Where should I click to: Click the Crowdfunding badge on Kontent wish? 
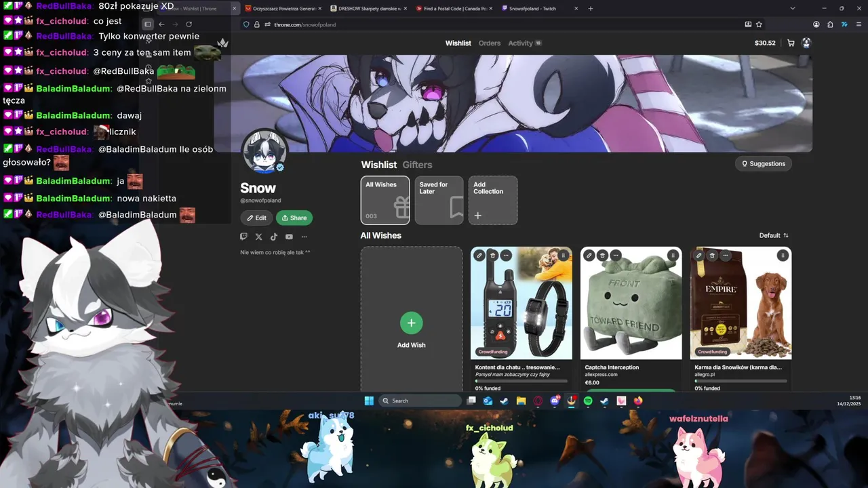tap(493, 352)
